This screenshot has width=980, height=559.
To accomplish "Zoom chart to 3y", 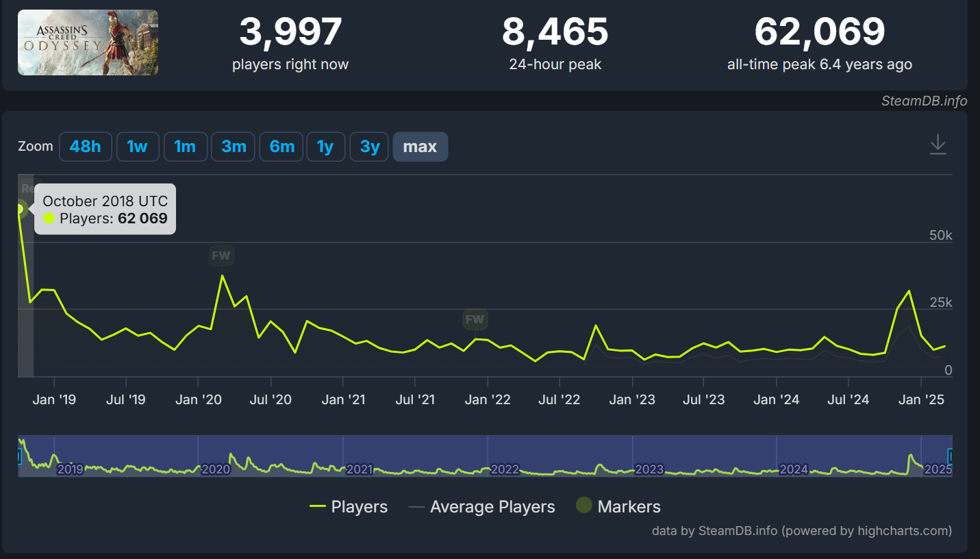I will 370,147.
